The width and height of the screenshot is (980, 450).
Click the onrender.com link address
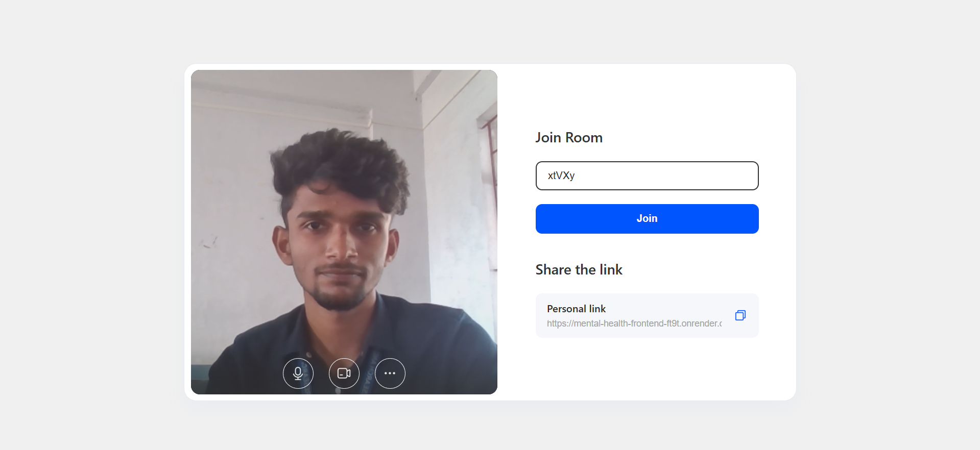(x=634, y=323)
